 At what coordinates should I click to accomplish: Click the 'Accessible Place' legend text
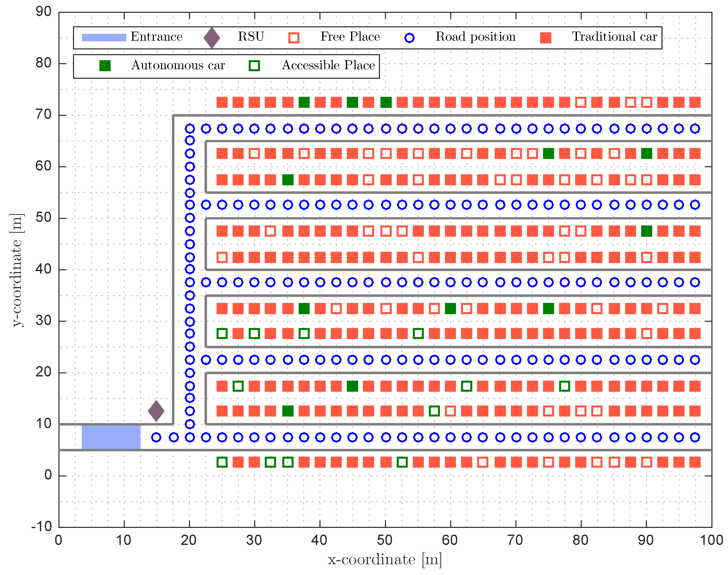[328, 65]
